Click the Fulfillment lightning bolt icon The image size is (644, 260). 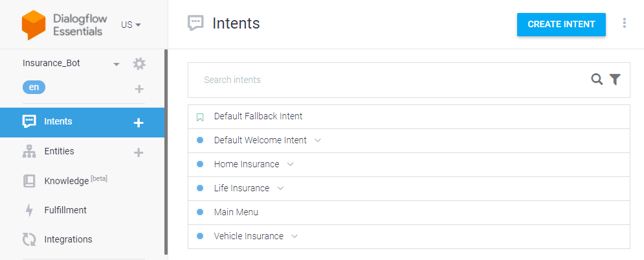pyautogui.click(x=28, y=210)
